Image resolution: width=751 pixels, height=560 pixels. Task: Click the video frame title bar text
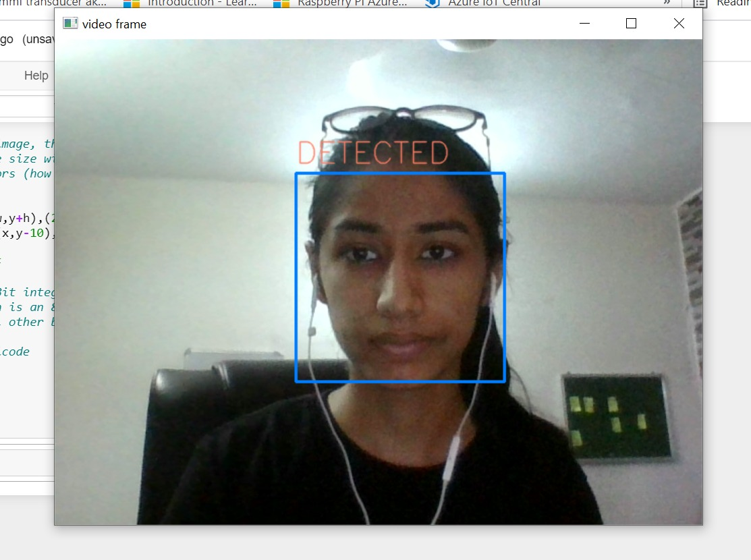[114, 24]
